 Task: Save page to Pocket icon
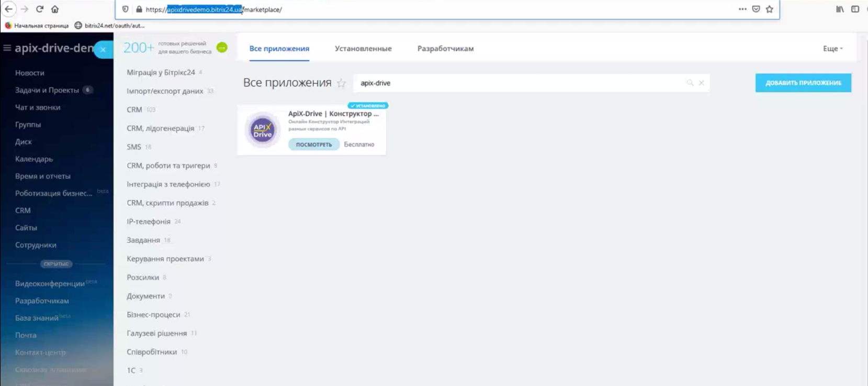point(756,9)
